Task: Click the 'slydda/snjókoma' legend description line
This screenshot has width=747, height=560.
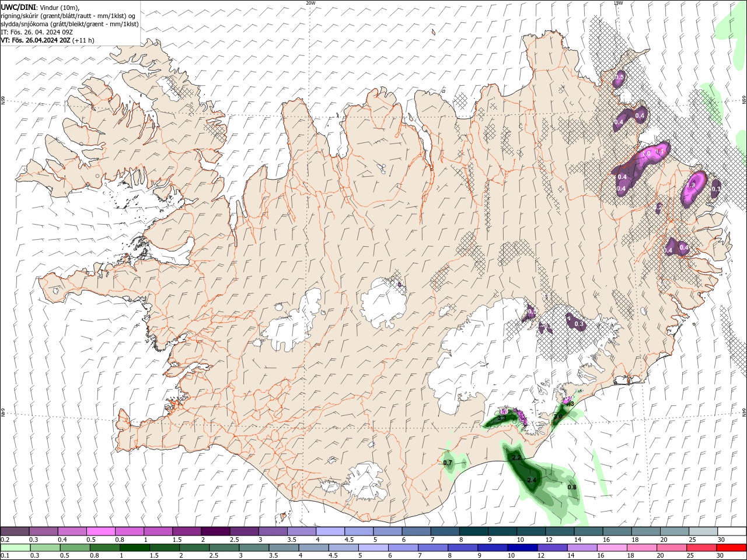Action: (69, 24)
